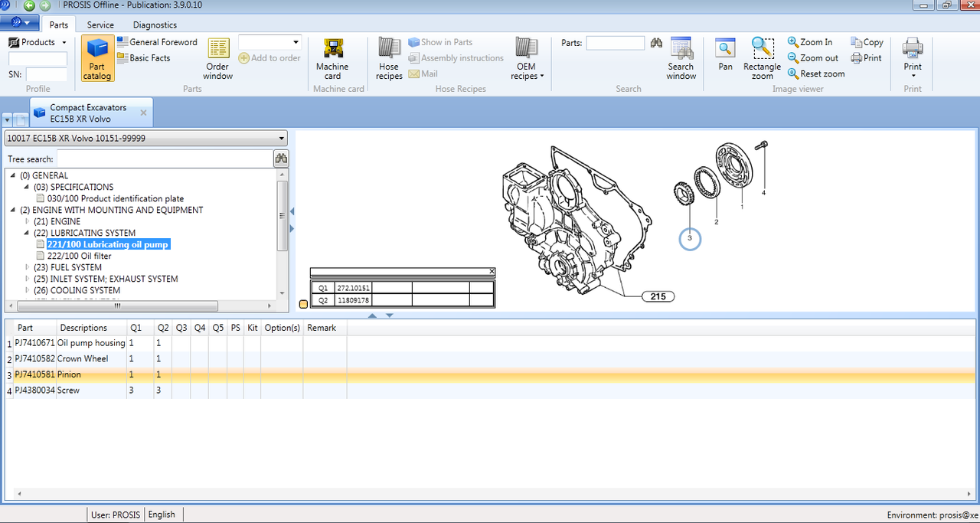This screenshot has width=980, height=523.
Task: Click the forward navigation arrow
Action: point(45,5)
